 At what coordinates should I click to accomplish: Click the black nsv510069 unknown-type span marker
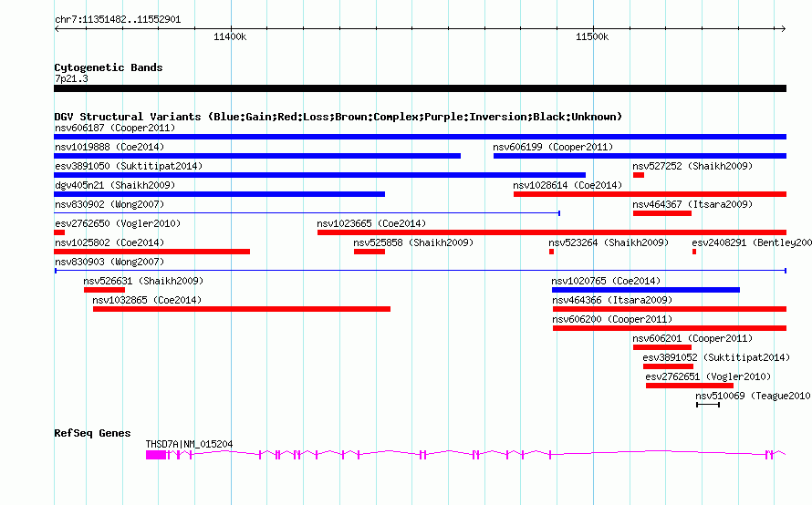[x=708, y=405]
